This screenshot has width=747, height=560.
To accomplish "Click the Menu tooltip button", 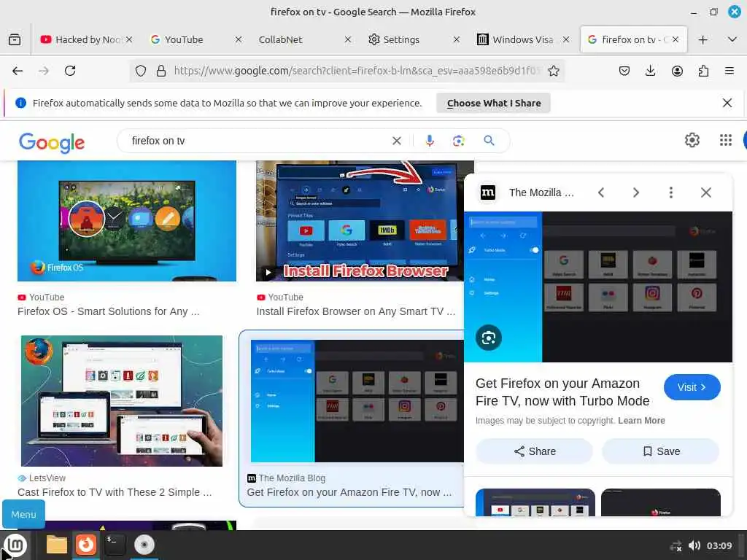I will click(24, 514).
